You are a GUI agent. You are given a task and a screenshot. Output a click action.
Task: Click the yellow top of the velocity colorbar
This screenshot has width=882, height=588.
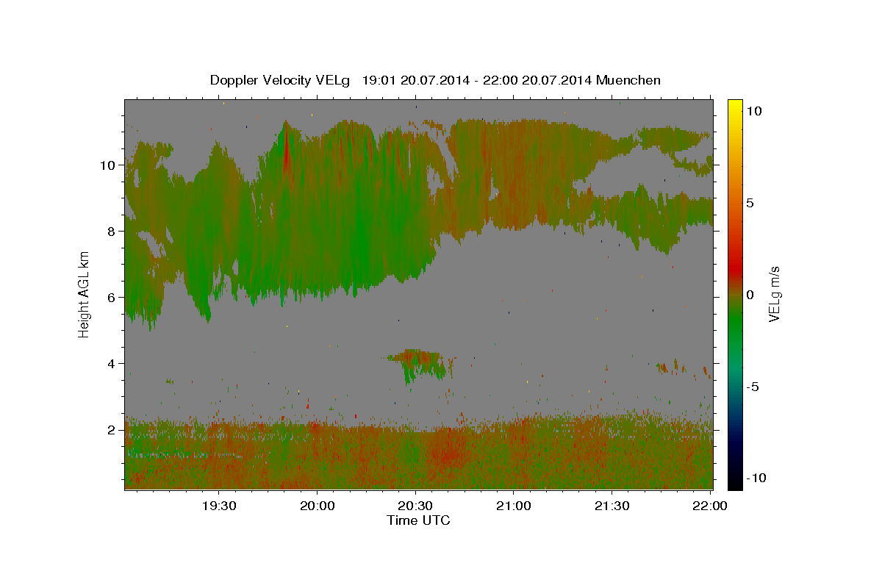pos(735,107)
